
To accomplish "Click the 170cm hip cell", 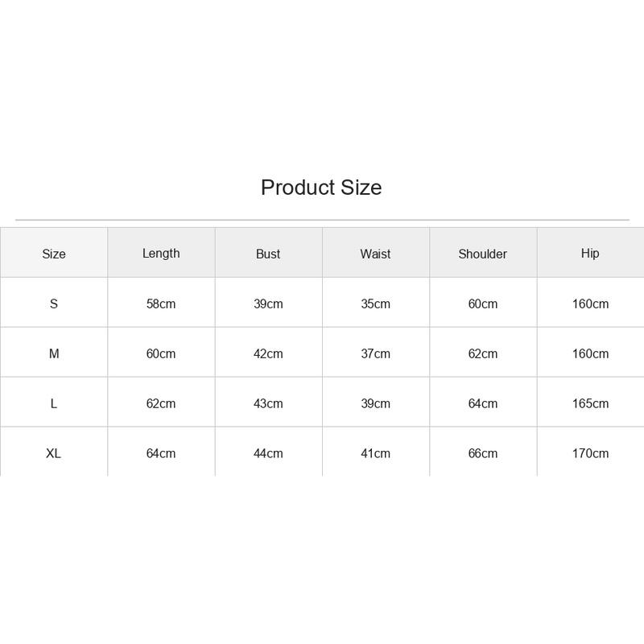I will 590,453.
